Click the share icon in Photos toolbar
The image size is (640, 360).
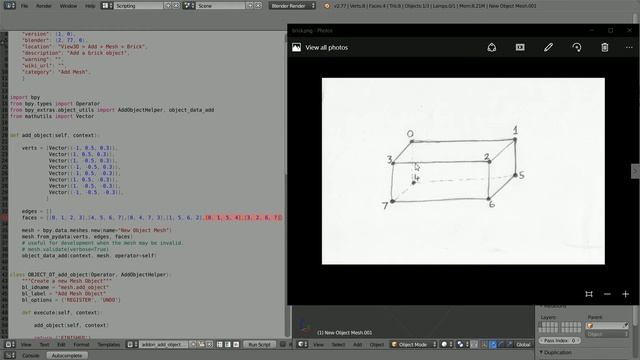492,47
